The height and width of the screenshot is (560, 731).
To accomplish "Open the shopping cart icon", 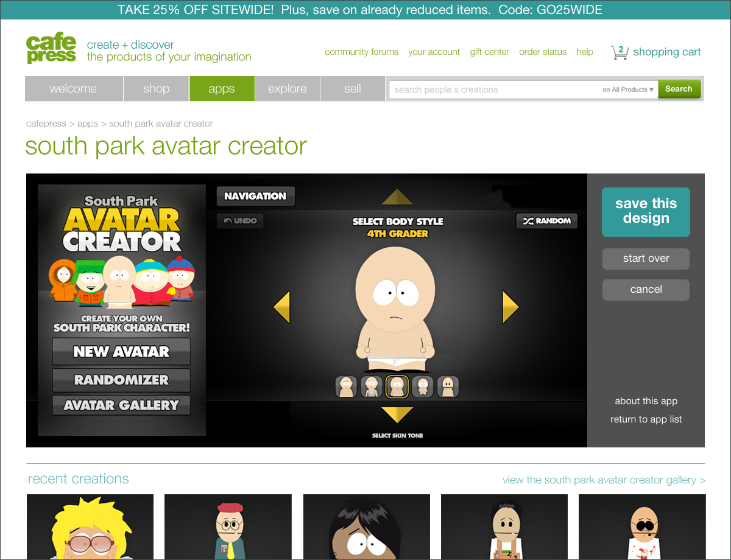I will [620, 52].
